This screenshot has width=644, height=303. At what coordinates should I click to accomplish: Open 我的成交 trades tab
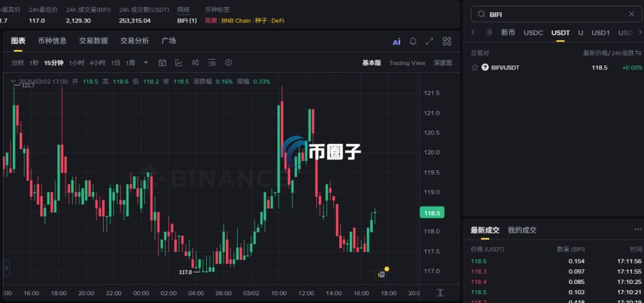tap(522, 230)
